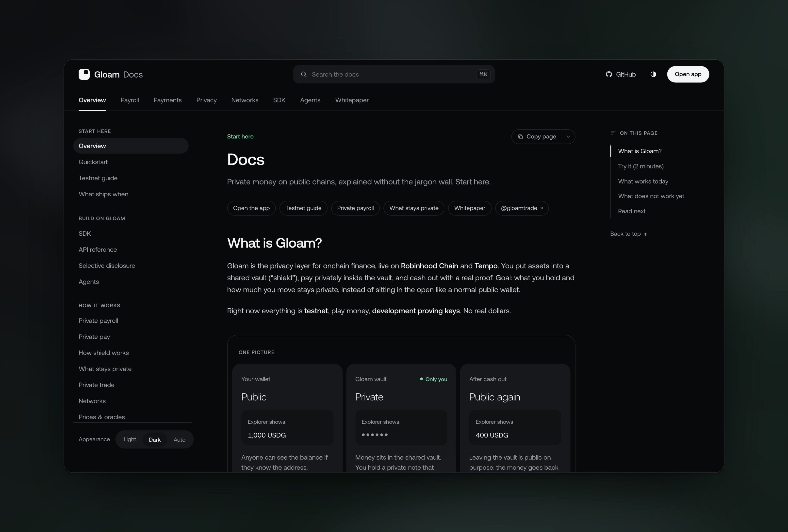Image resolution: width=788 pixels, height=532 pixels.
Task: Click the Testnet guide pill link
Action: pos(303,208)
